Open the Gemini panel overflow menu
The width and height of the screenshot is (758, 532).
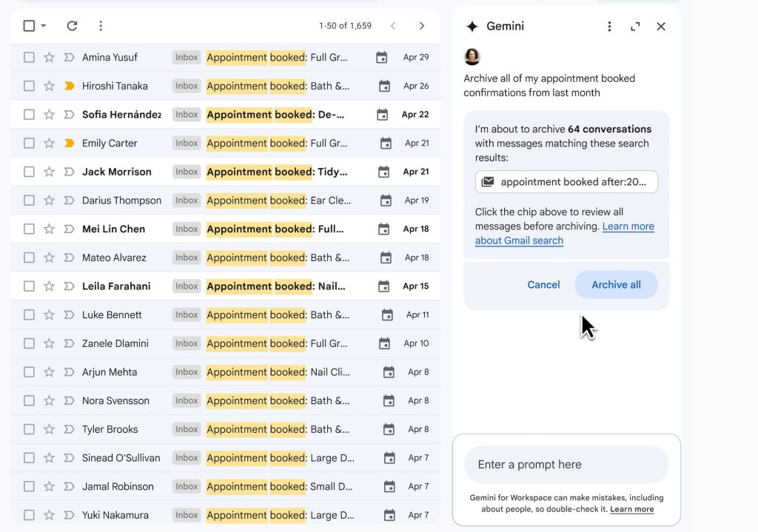(609, 25)
